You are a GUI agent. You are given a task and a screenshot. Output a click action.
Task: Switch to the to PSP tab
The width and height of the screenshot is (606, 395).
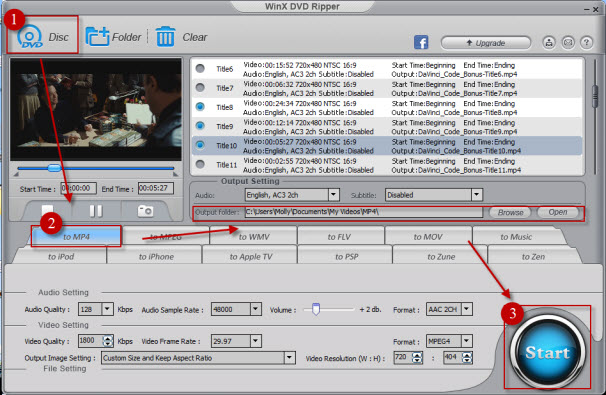pos(347,256)
